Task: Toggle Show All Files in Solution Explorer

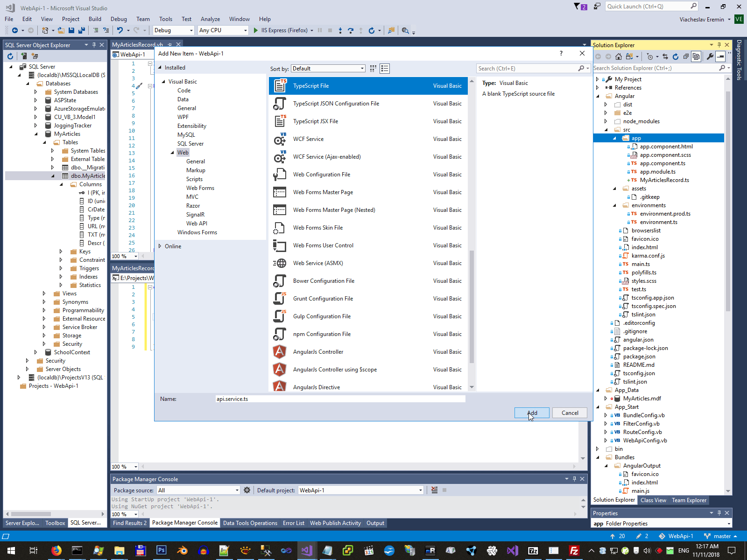Action: tap(696, 56)
